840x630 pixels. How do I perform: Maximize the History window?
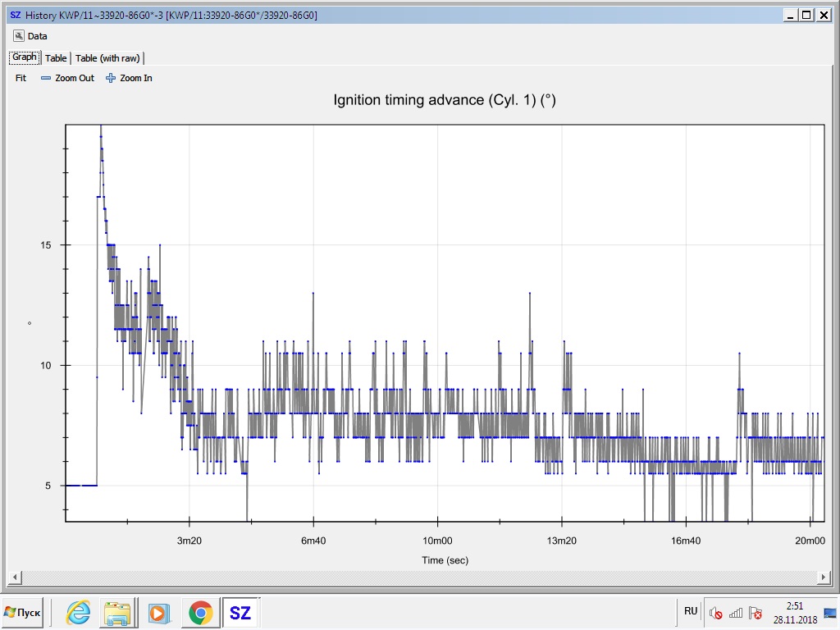(807, 15)
